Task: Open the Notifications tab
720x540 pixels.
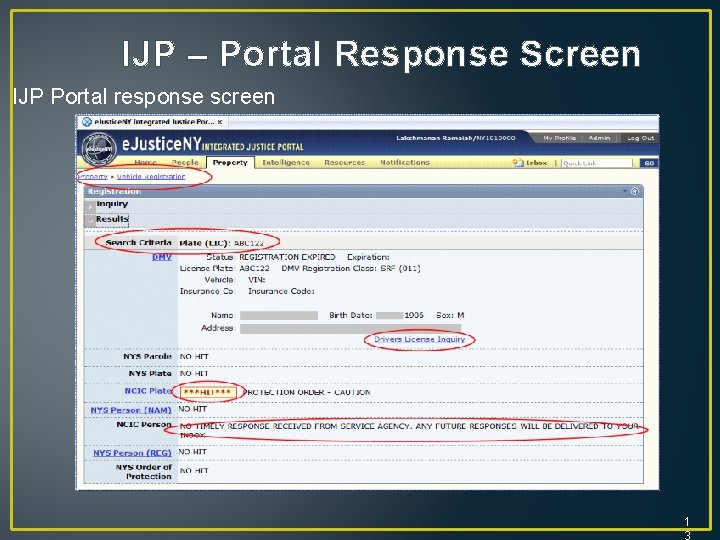Action: 405,163
